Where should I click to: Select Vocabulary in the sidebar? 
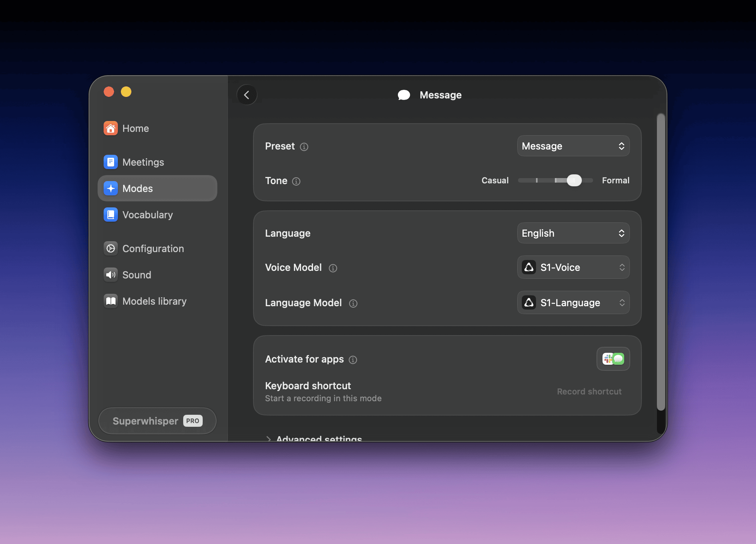point(157,215)
